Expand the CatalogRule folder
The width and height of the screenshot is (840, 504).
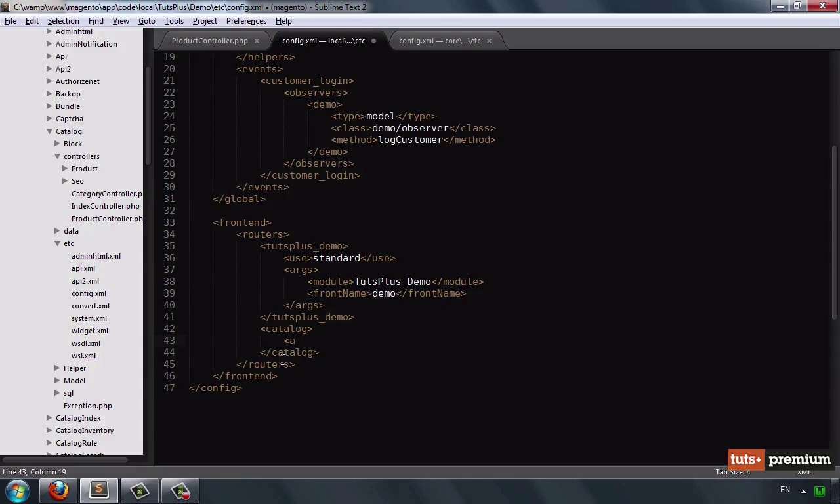49,443
